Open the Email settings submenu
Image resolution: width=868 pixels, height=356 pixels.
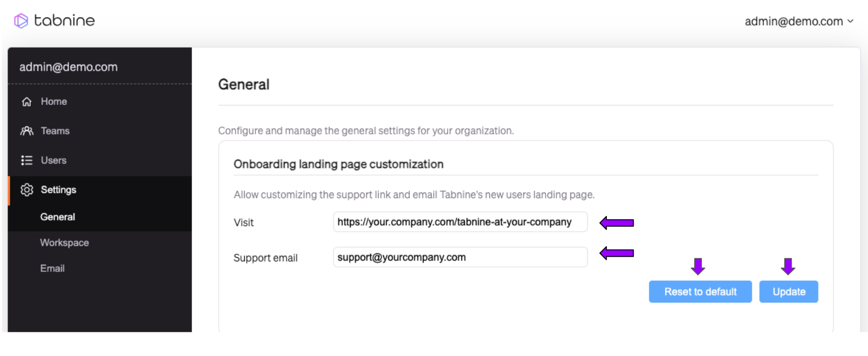click(x=53, y=269)
